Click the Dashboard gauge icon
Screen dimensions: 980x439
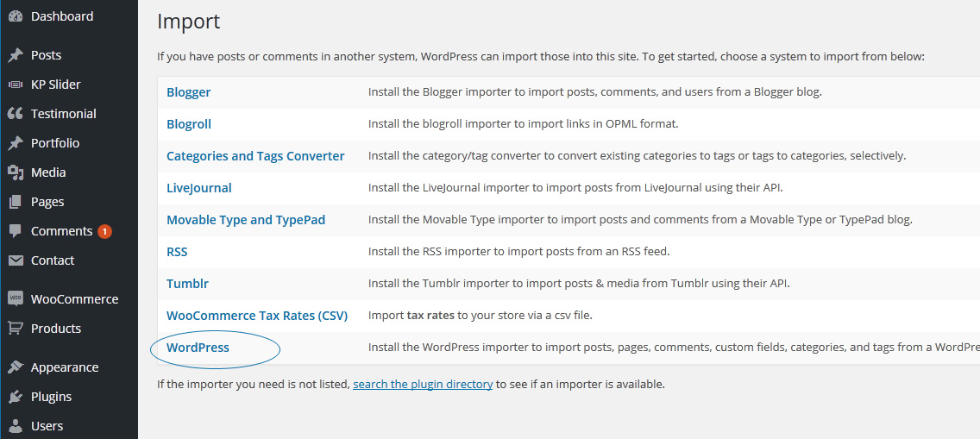click(15, 16)
